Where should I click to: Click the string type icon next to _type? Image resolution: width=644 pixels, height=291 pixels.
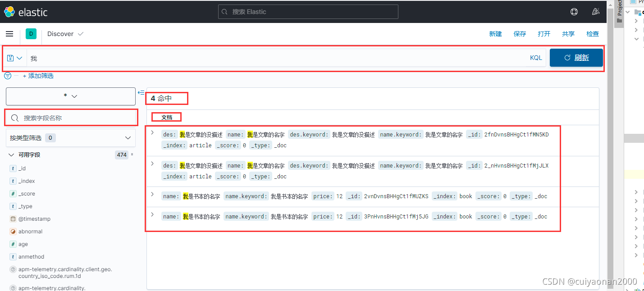point(13,206)
